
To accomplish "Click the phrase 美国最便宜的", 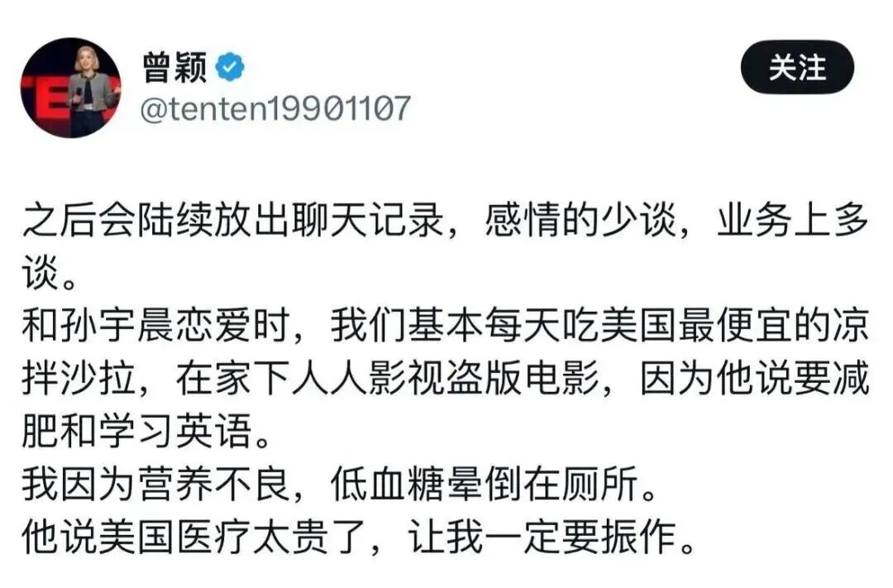I will click(715, 326).
